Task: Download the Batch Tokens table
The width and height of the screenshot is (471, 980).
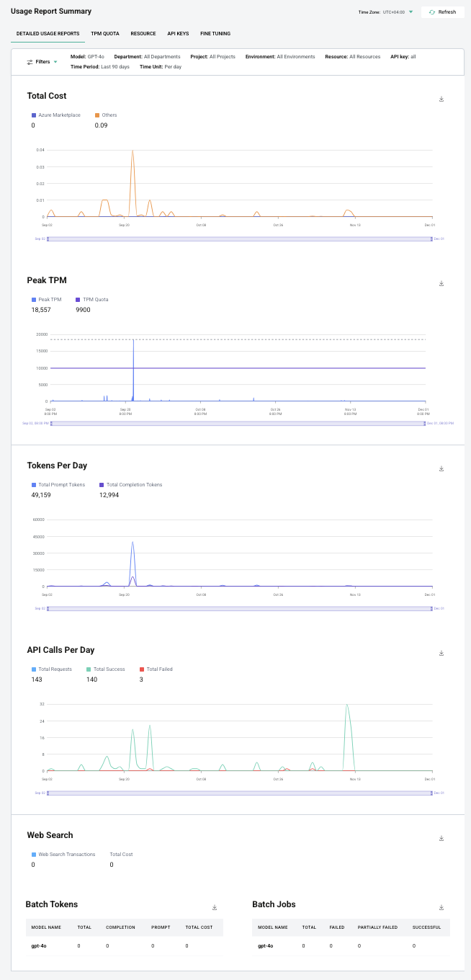Action: (x=215, y=908)
